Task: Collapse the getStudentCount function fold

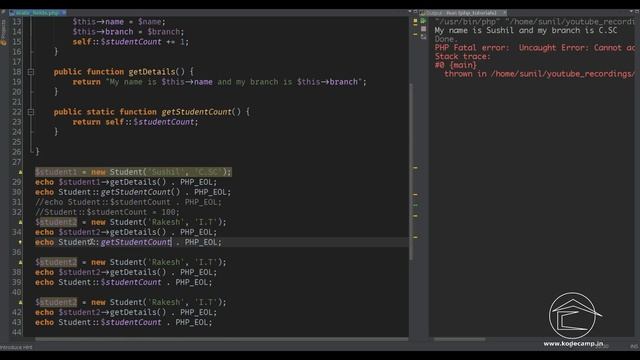Action: (x=31, y=112)
